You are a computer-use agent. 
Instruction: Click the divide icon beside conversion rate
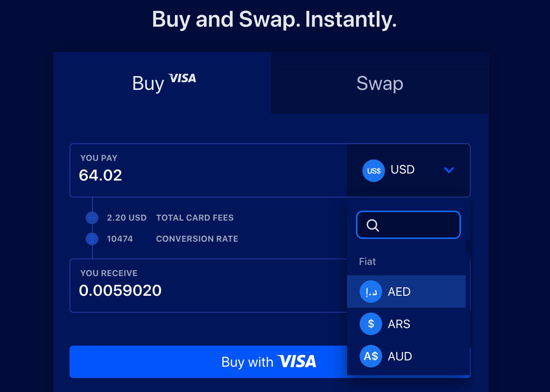[x=92, y=239]
